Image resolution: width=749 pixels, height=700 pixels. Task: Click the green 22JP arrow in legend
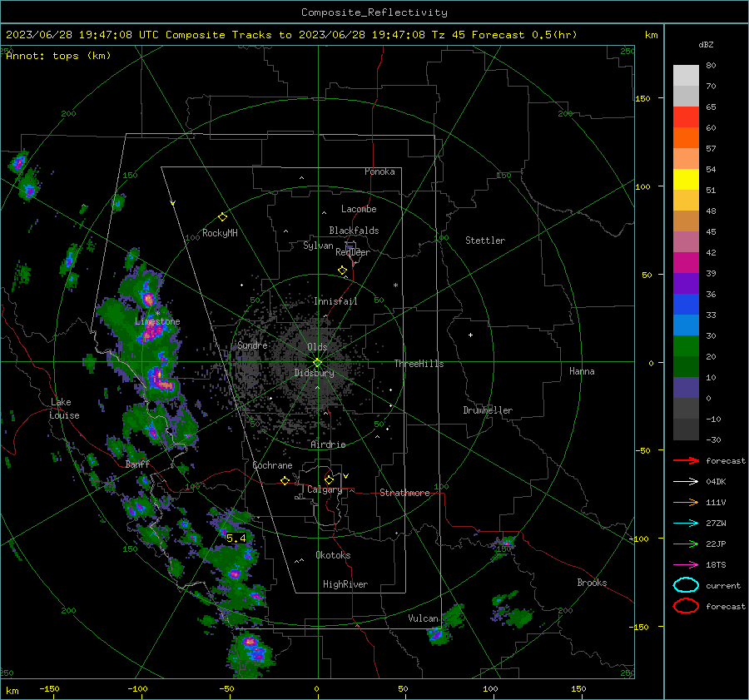point(686,544)
